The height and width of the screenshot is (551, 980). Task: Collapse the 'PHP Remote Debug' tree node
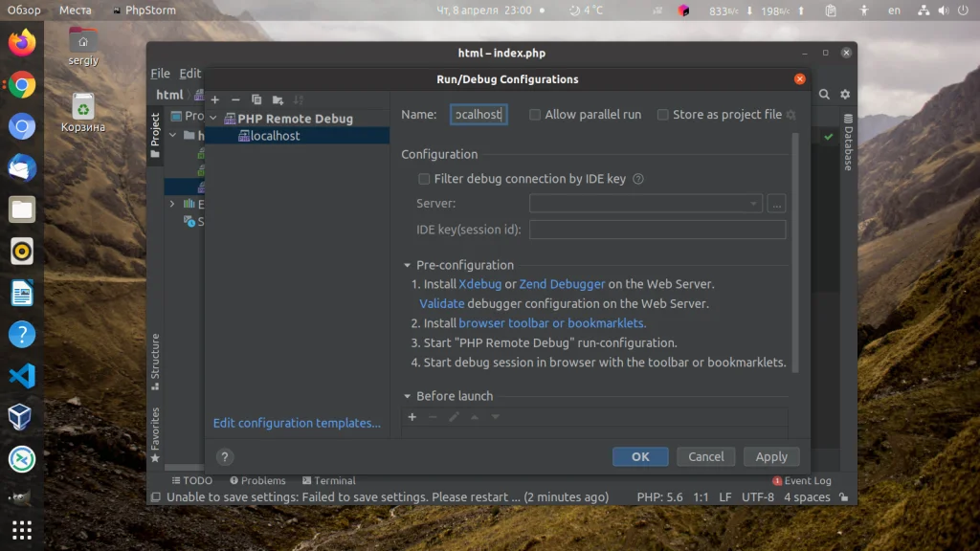pyautogui.click(x=212, y=118)
